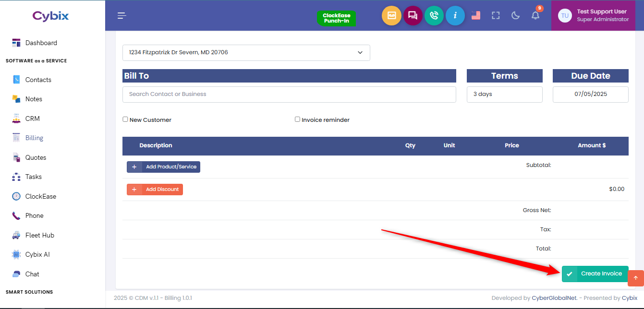Click the Amount $ column header
Screen dimensions: 644x309
pos(592,145)
